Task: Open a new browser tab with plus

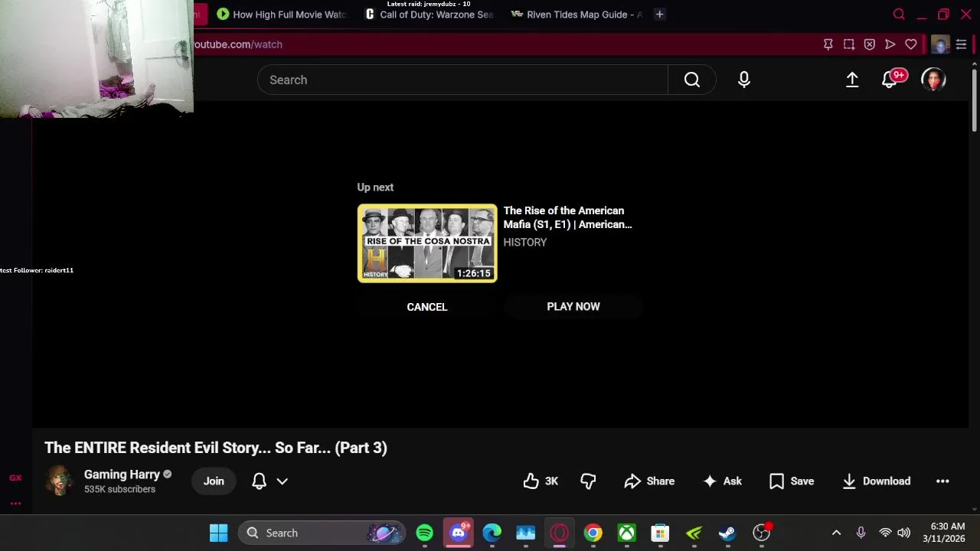Action: click(659, 14)
